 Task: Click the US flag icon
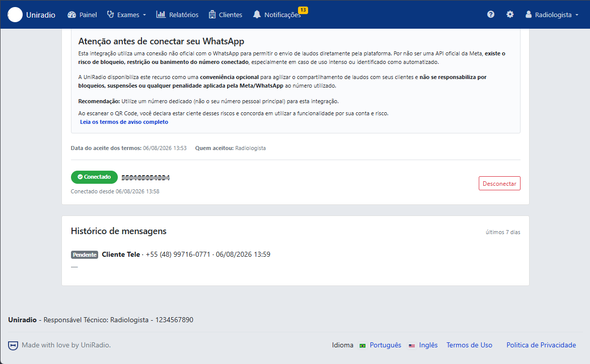click(412, 345)
